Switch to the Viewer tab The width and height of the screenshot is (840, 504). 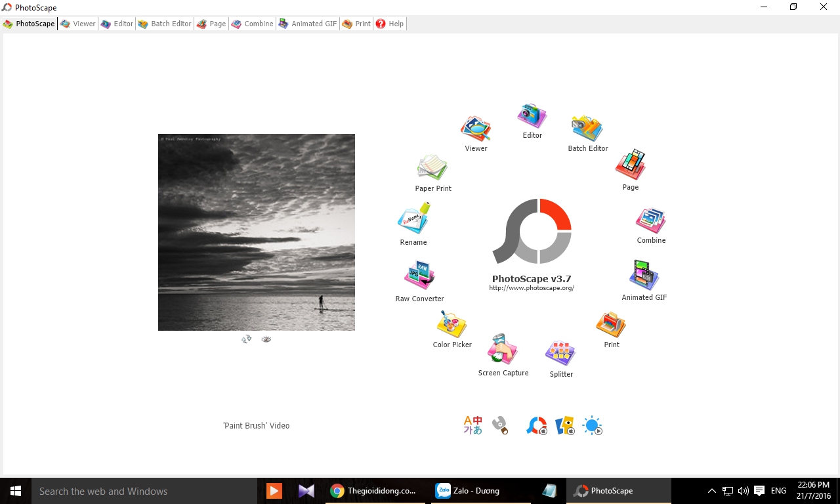coord(78,24)
